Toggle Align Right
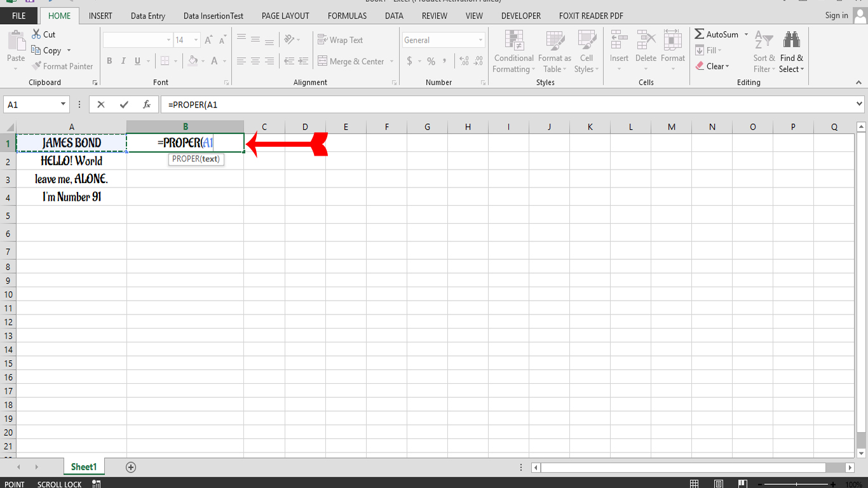Viewport: 868px width, 488px height. [269, 61]
